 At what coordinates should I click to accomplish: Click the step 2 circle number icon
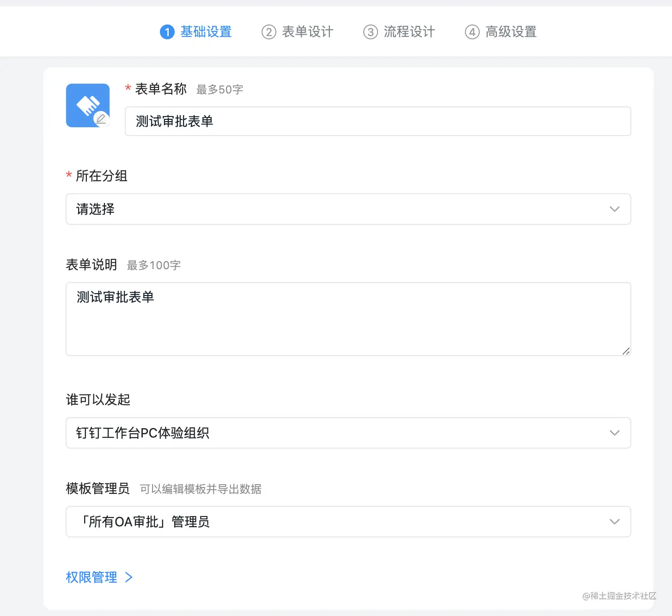[269, 32]
